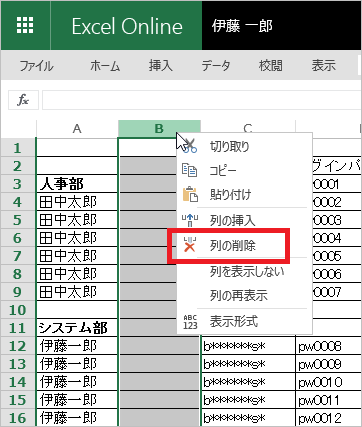Switch to the 表示 tab
Viewport: 362px width, 427px height.
(x=323, y=65)
